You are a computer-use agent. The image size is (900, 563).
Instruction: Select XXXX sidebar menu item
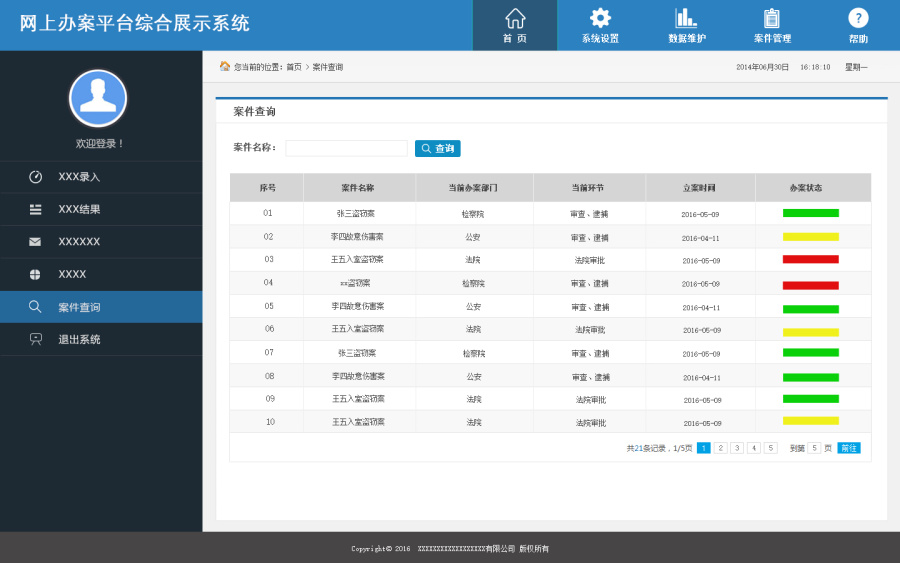point(101,274)
